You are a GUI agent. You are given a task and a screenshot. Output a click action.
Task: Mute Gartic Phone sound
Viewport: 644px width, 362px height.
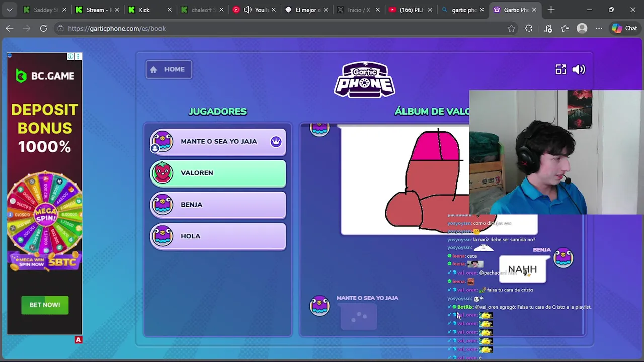point(579,70)
